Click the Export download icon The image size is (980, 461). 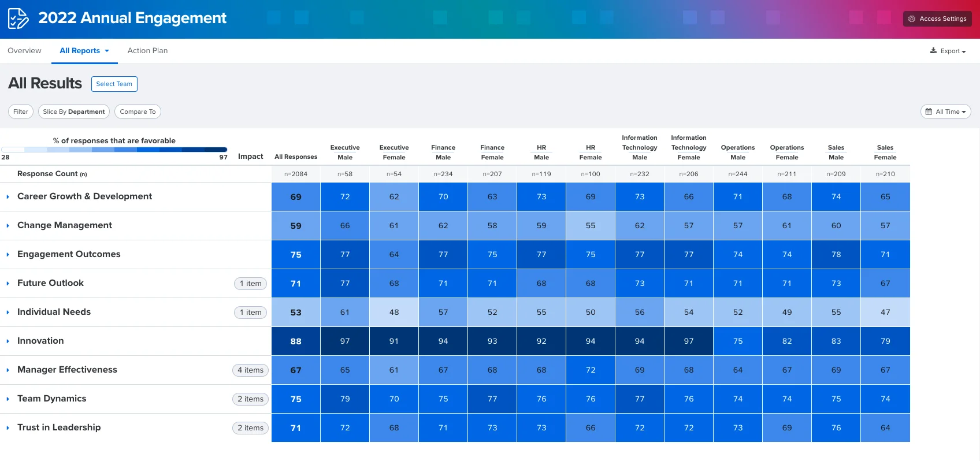click(x=933, y=51)
